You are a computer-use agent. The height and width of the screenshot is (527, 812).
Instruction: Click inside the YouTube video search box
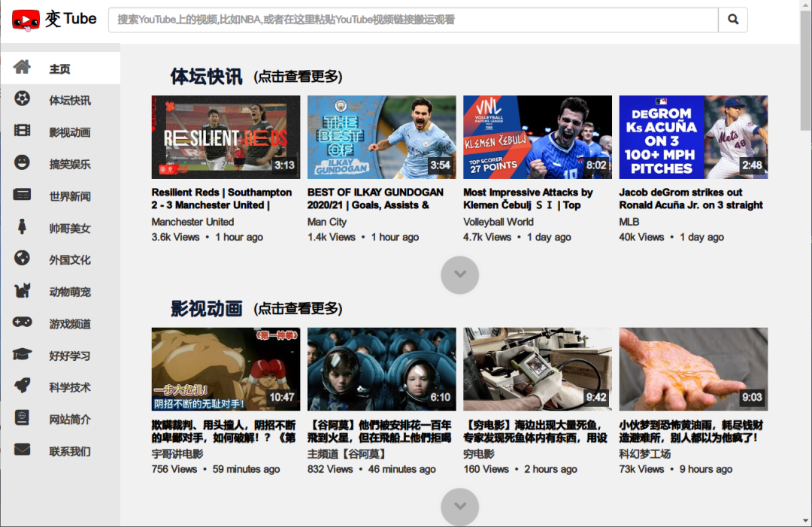click(414, 20)
